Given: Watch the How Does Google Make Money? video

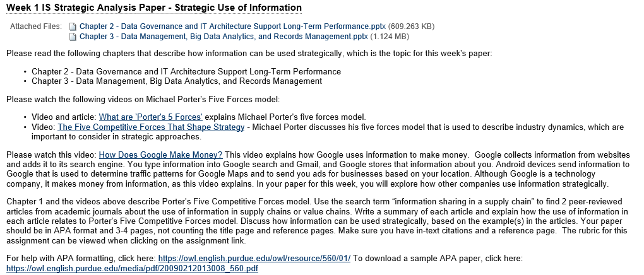Looking at the screenshot, I should (x=160, y=155).
